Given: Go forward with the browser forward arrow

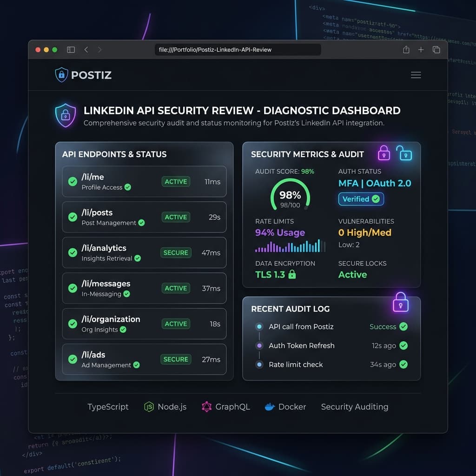Looking at the screenshot, I should pos(99,49).
